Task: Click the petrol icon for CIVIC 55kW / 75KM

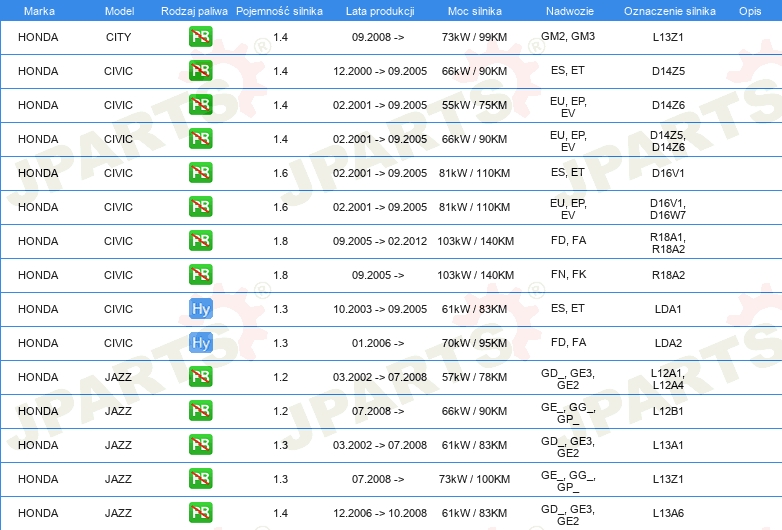Action: pos(200,105)
